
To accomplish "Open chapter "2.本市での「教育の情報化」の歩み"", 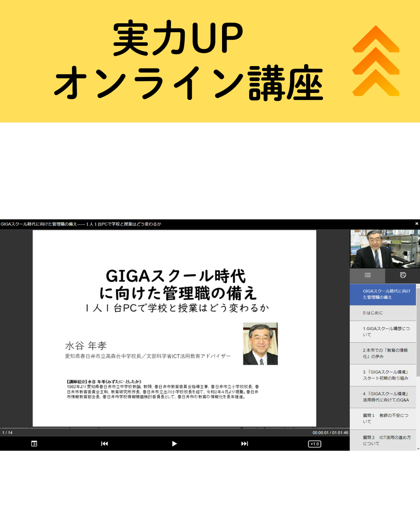I will (x=383, y=353).
